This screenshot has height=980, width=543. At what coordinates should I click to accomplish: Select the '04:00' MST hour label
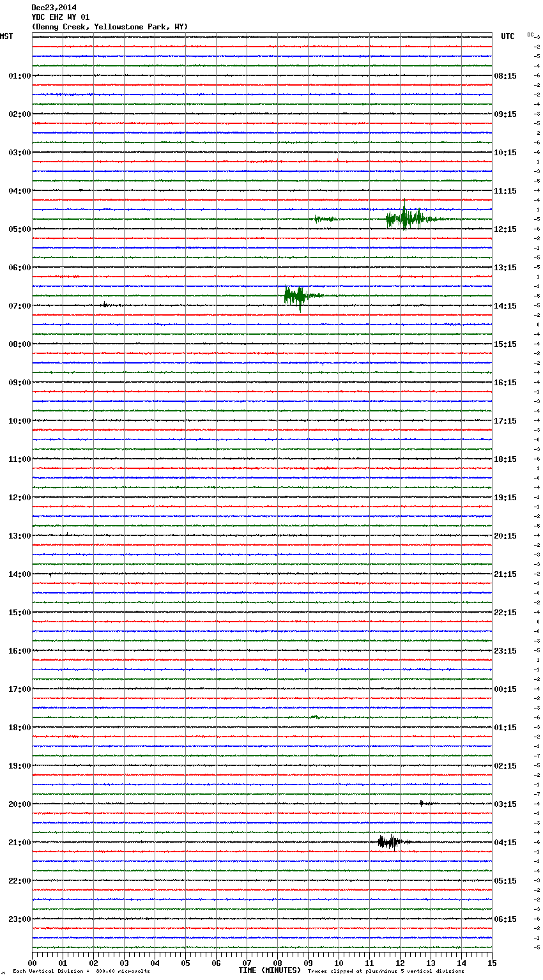click(20, 191)
